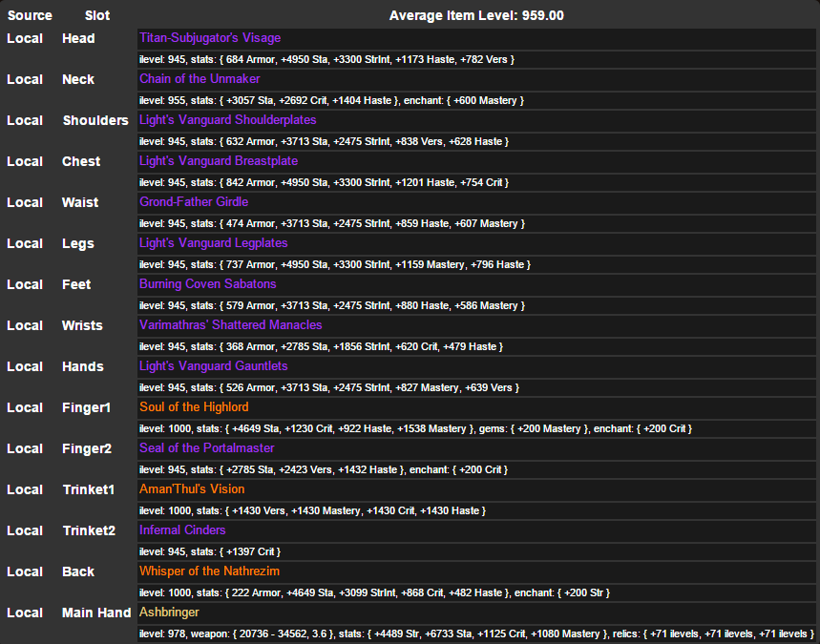Select the Back slot label
This screenshot has height=644, width=820.
(78, 571)
